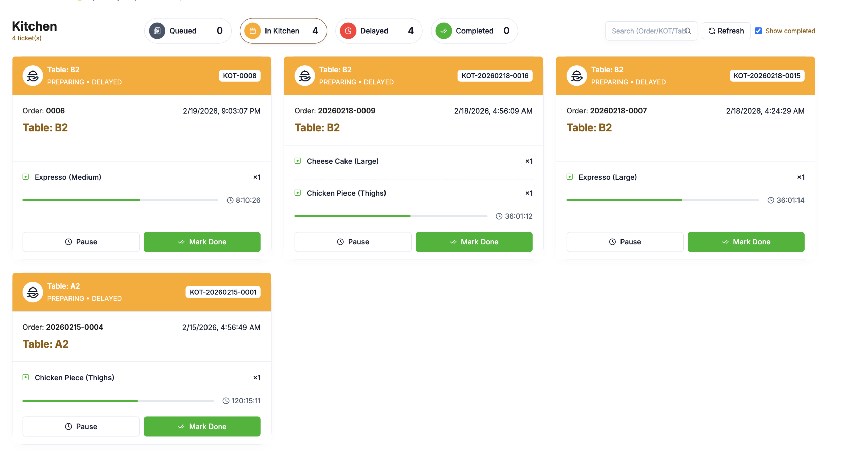Click the clock icon beside 36:01:12 timer
This screenshot has height=455, width=868.
[x=499, y=216]
